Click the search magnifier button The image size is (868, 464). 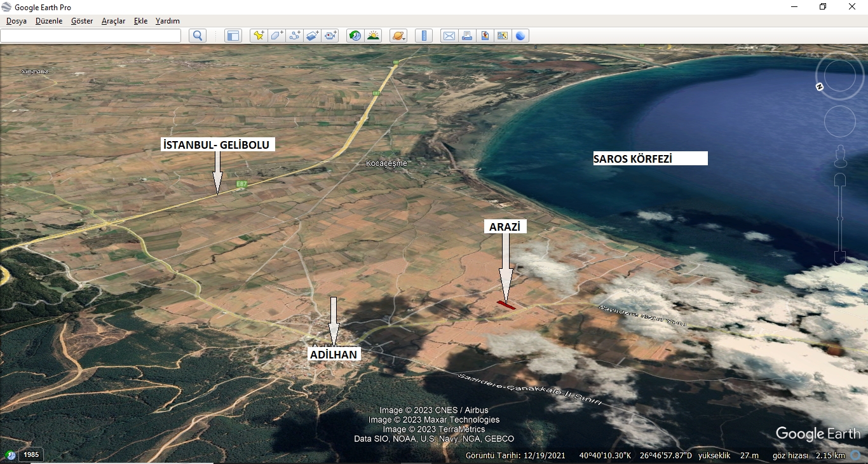(x=198, y=36)
